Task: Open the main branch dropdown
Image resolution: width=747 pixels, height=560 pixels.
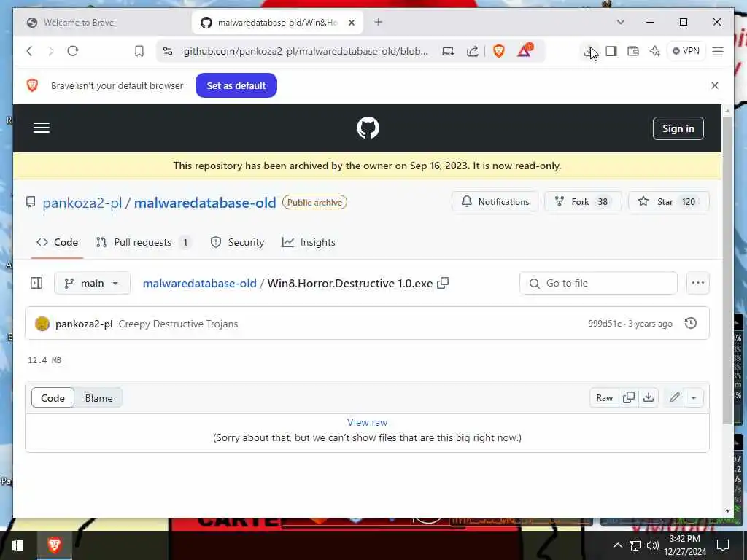Action: point(92,284)
